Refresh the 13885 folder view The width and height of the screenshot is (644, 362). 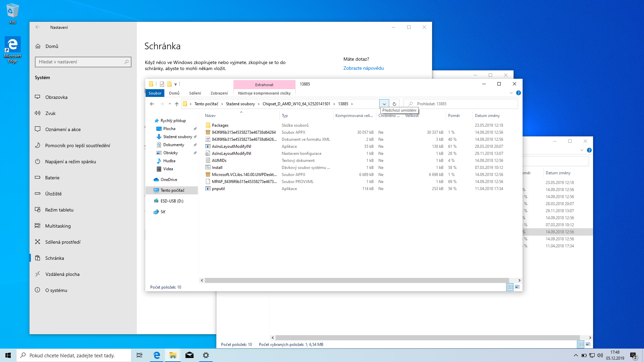pos(394,104)
